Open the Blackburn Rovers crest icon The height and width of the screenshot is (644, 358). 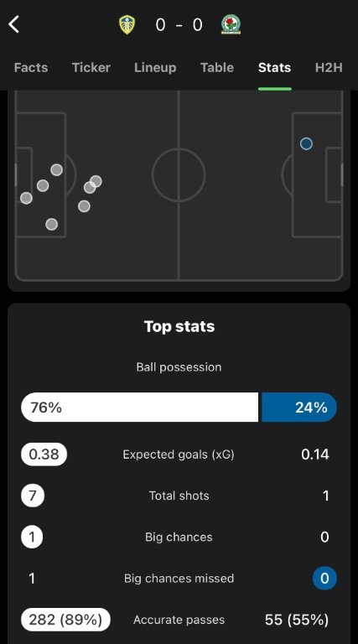231,24
